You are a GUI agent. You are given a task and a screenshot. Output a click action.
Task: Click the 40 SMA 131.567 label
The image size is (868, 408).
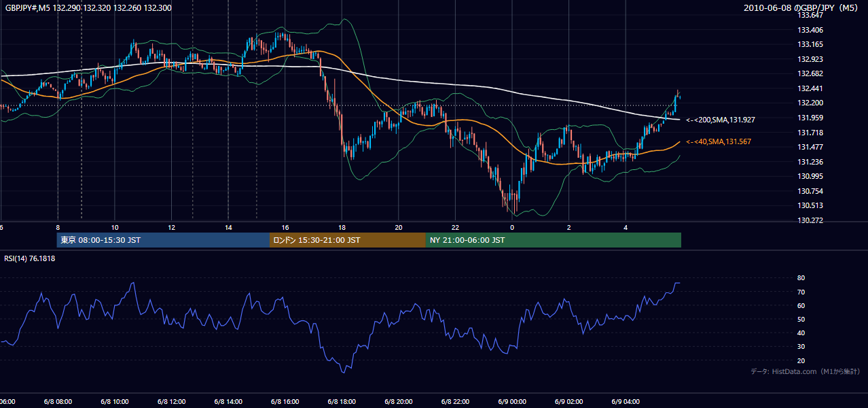719,141
